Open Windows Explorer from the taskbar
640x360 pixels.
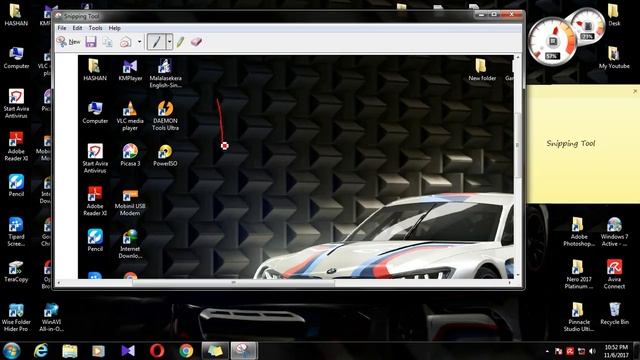pos(70,351)
